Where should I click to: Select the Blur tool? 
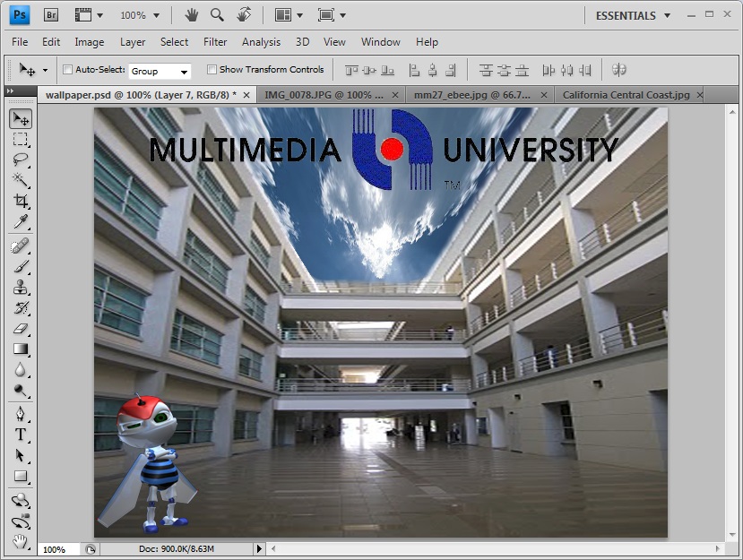pyautogui.click(x=21, y=369)
